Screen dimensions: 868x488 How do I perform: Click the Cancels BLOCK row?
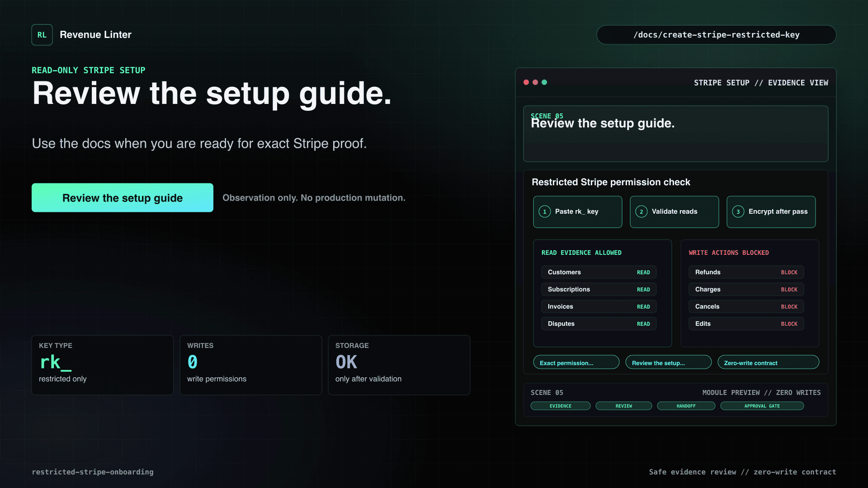point(746,306)
